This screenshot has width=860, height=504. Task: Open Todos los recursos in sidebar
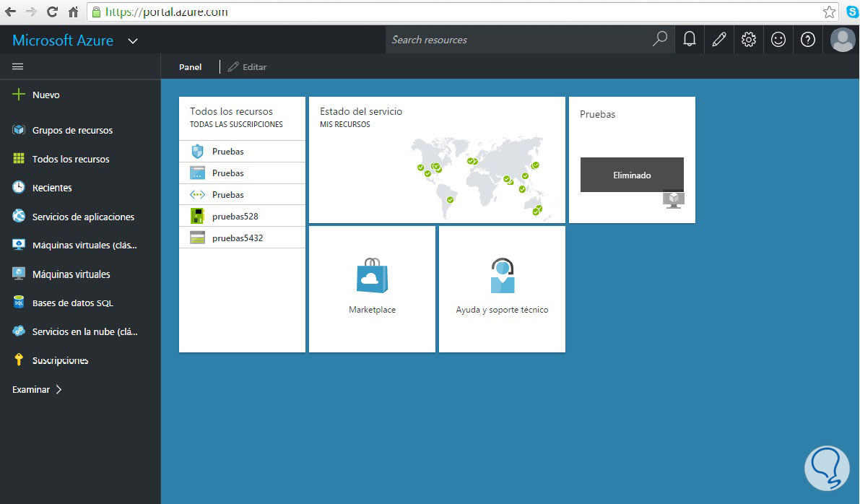pyautogui.click(x=71, y=159)
